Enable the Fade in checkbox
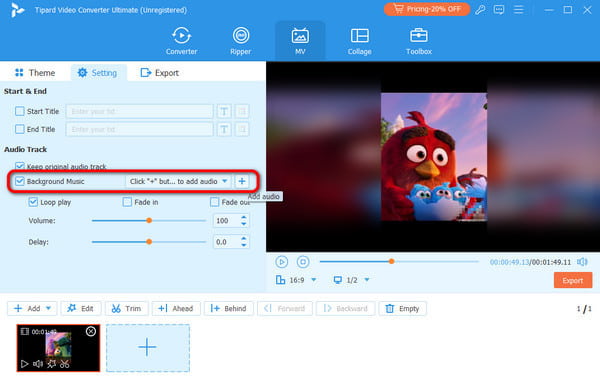Viewport: 600px width, 387px height. pos(127,202)
